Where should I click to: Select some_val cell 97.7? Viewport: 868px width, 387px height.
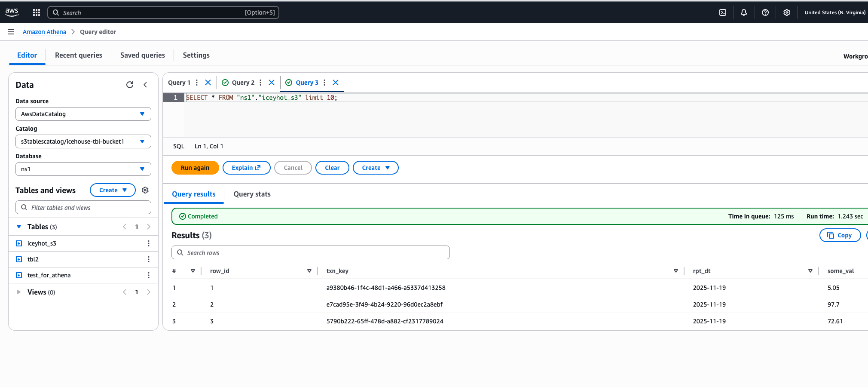point(833,304)
